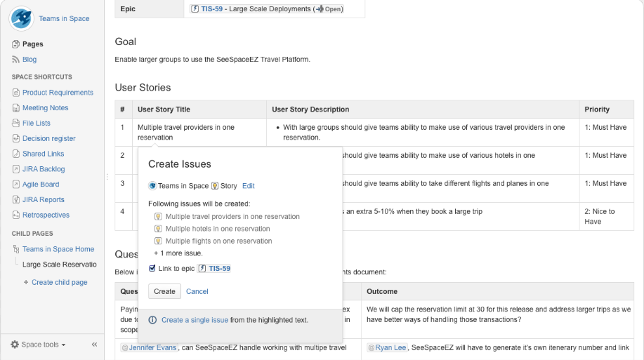Screen dimensions: 644x360
Task: Open Meeting Notes shortcut
Action: coord(46,107)
